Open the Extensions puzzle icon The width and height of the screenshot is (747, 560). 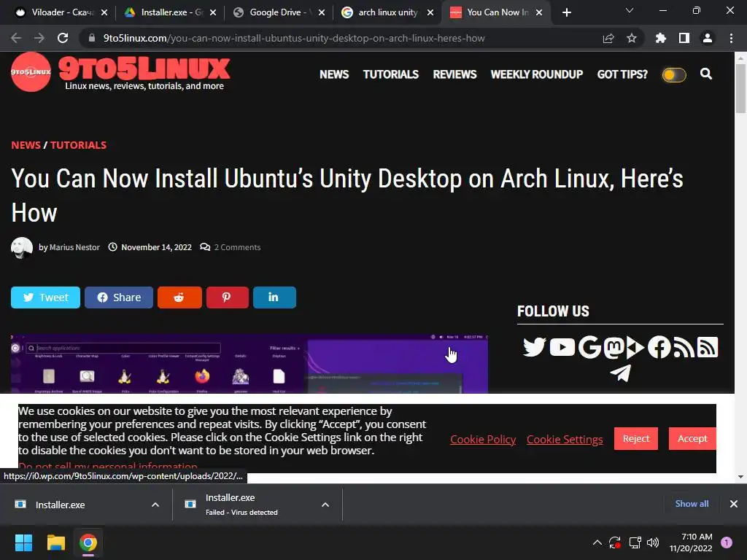click(x=661, y=38)
